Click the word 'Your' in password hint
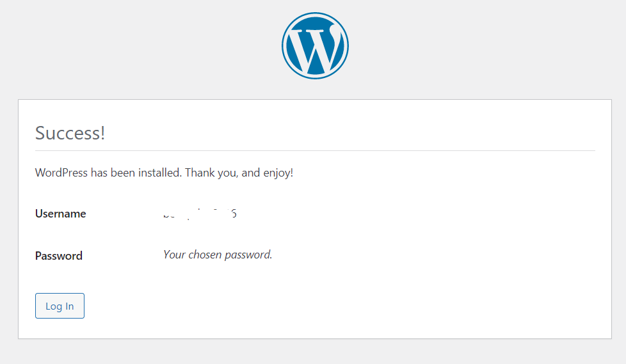626x364 pixels. [174, 255]
